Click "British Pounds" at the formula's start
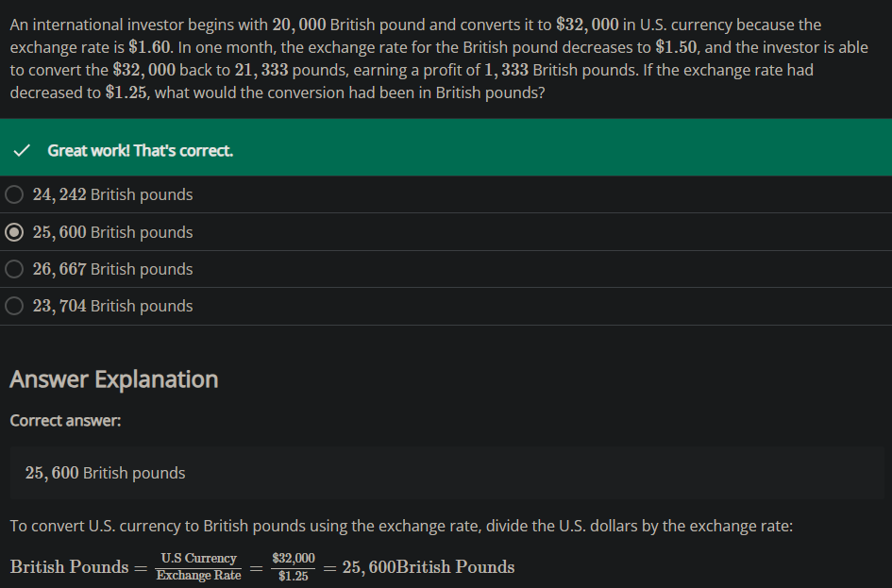 [x=69, y=567]
